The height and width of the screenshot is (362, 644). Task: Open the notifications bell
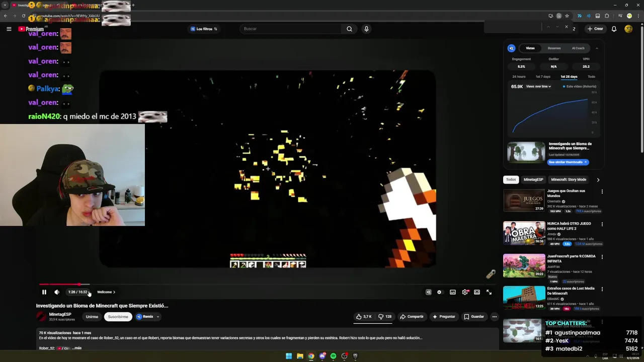(x=614, y=29)
